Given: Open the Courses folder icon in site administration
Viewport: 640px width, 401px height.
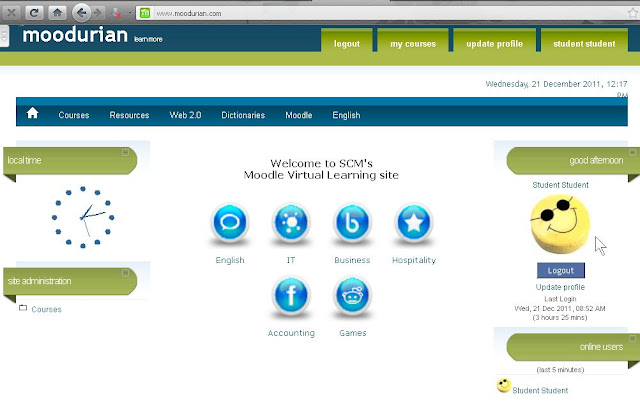Looking at the screenshot, I should tap(23, 308).
